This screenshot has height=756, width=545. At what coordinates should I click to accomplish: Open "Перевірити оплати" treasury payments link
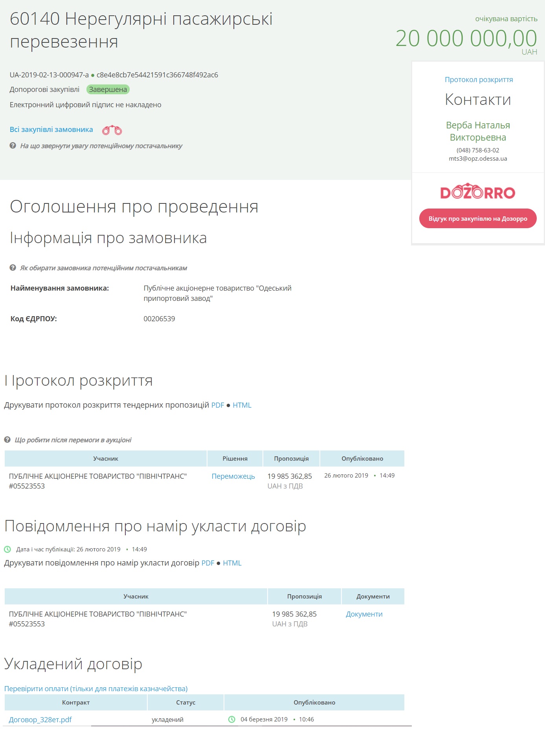coord(96,688)
